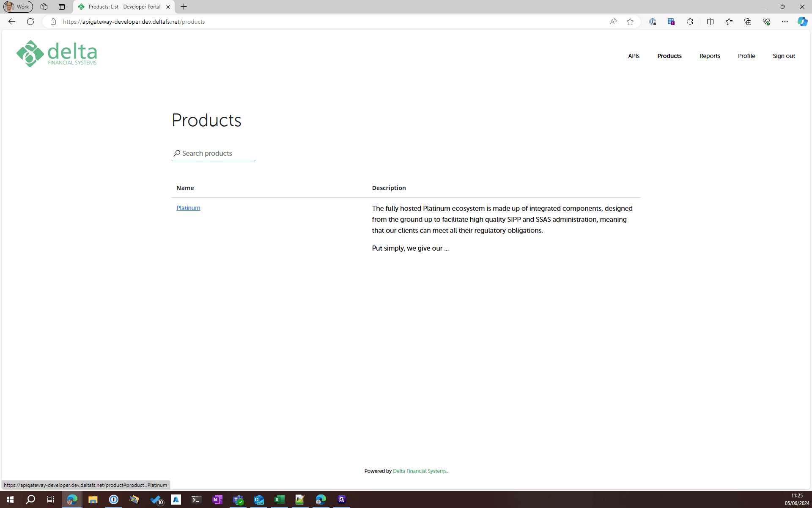Click the Name column header
This screenshot has width=812, height=508.
click(x=185, y=188)
